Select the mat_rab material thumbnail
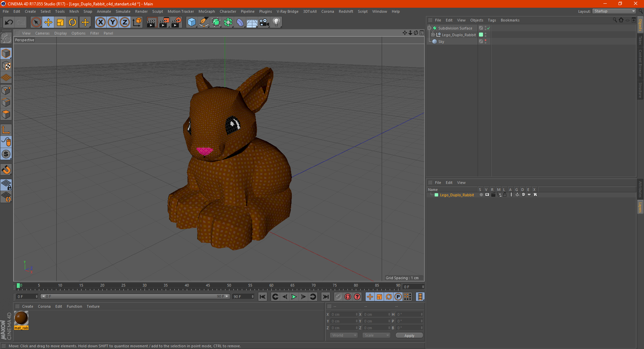The image size is (644, 349). (21, 318)
